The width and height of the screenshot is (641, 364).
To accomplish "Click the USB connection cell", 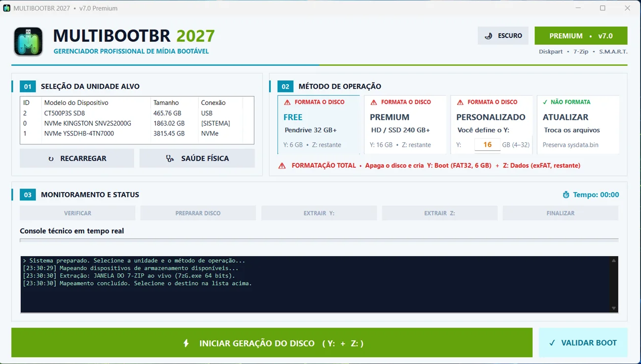I will click(x=207, y=113).
